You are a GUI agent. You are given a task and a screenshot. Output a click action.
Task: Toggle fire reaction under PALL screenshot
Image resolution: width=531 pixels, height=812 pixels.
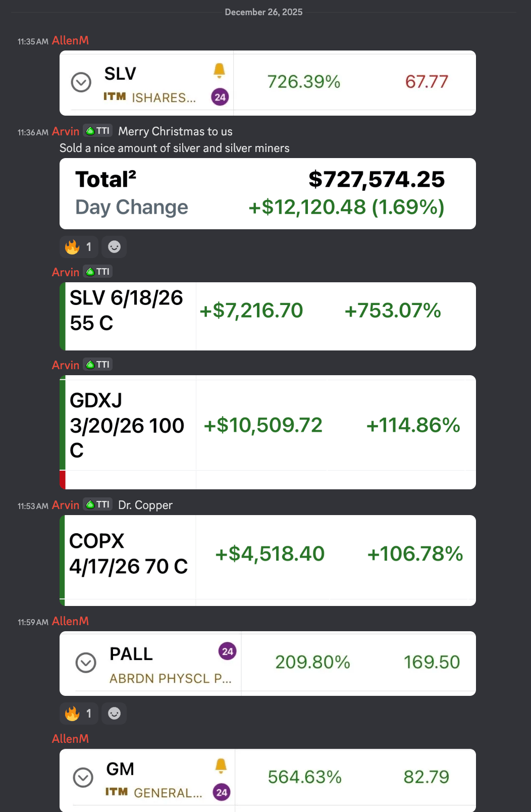(x=79, y=714)
